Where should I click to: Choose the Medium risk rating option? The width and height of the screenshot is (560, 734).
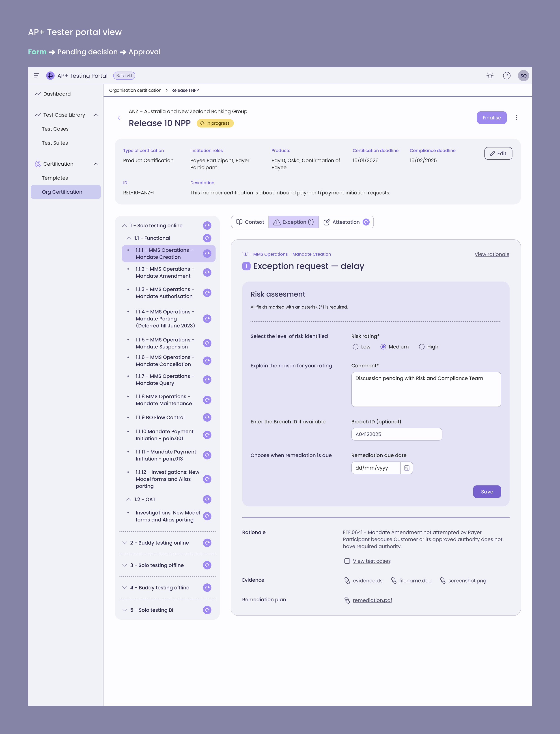coord(384,346)
